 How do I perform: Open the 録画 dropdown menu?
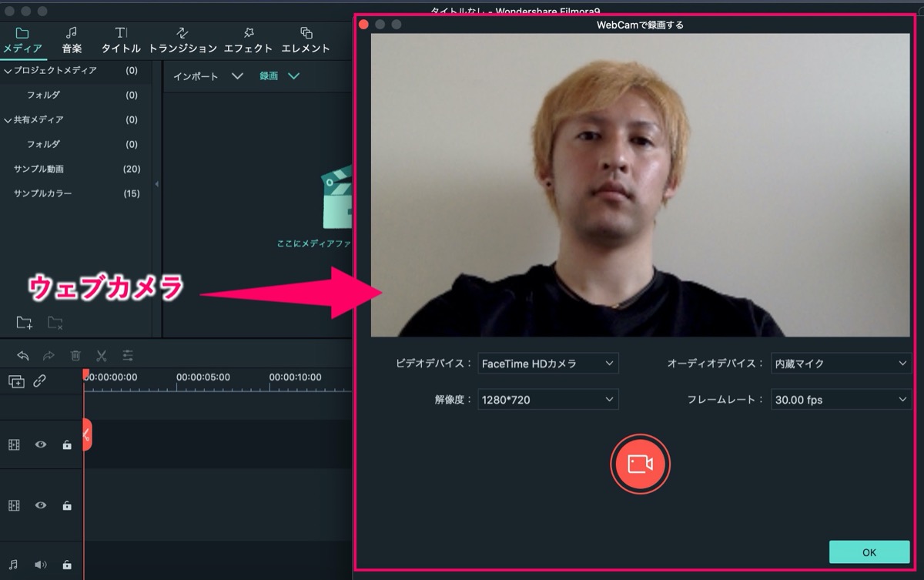[280, 76]
